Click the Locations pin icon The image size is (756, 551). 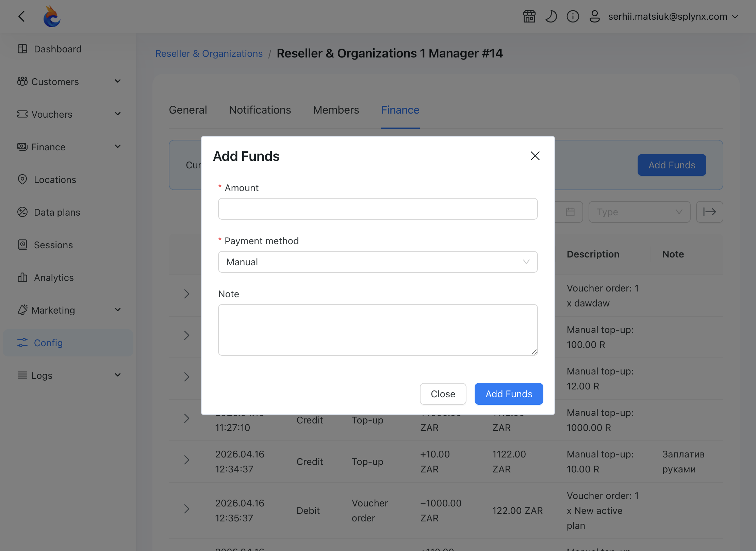22,179
